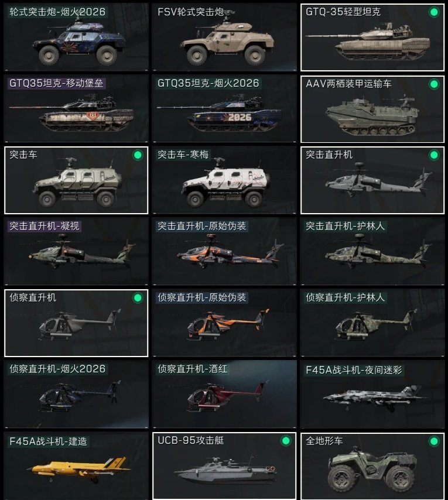Select the F45A战斗机-夜间迷彩 jet skin
Viewport: 448px width, 500px height.
372,395
